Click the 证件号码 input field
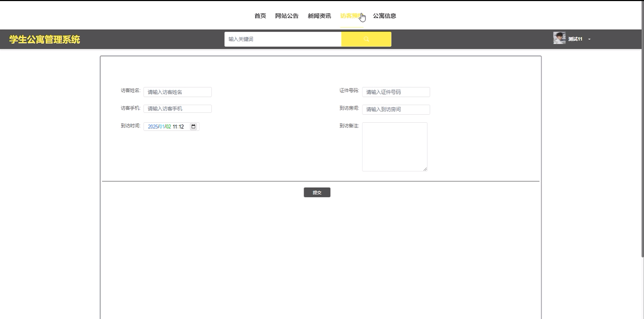Viewport: 644px width, 319px height. coord(396,92)
